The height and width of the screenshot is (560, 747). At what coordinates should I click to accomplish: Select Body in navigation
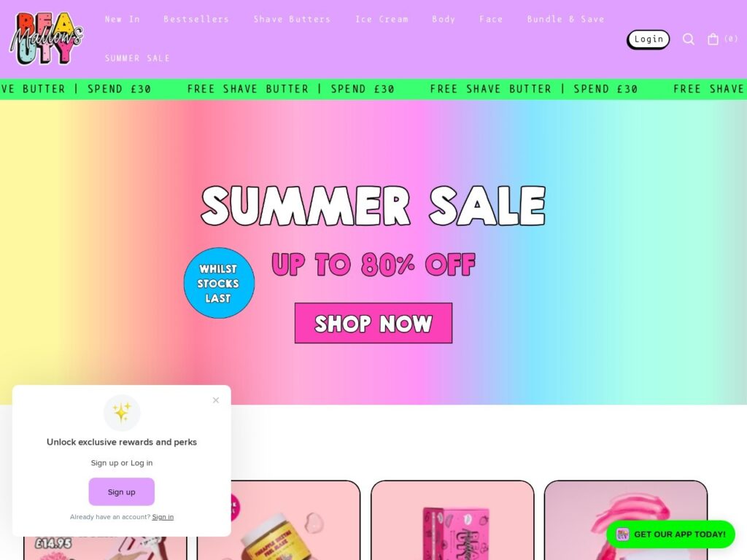point(444,20)
